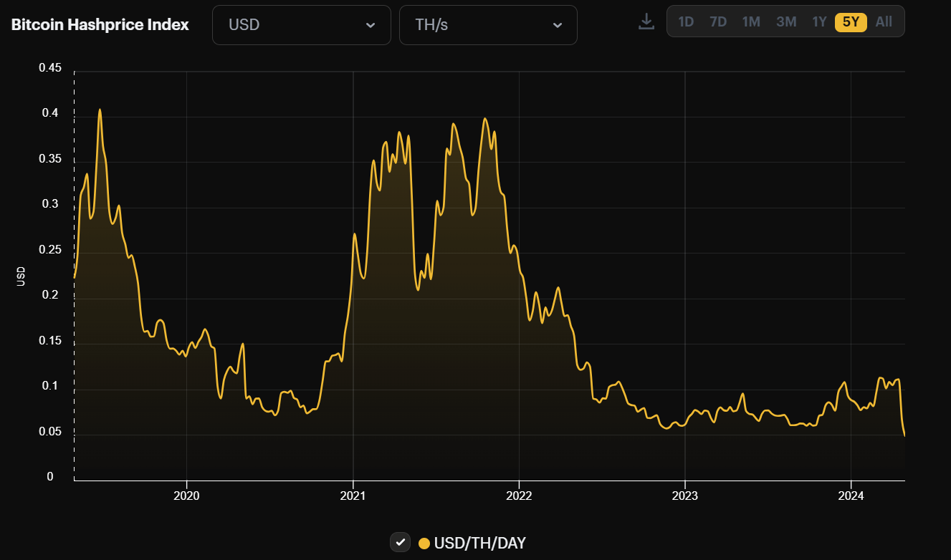This screenshot has height=560, width=951.
Task: Switch to the All time range
Action: [884, 21]
